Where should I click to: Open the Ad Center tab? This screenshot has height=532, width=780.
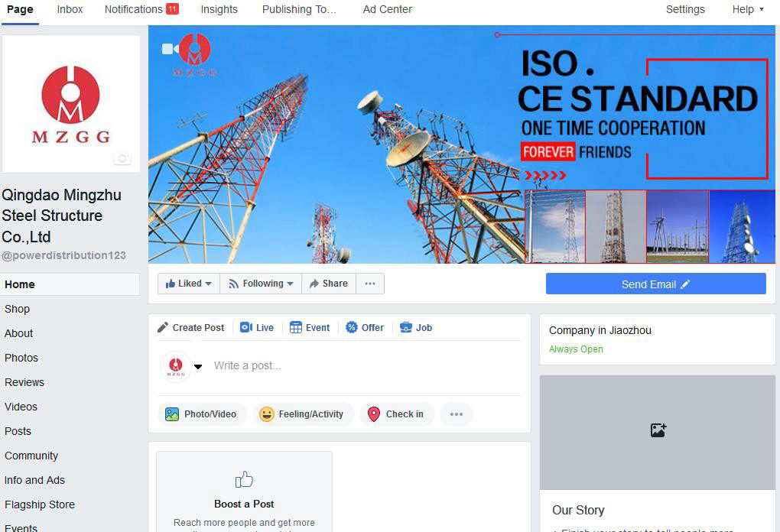pos(388,9)
